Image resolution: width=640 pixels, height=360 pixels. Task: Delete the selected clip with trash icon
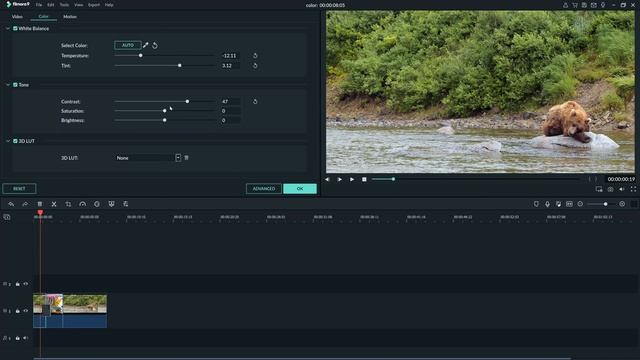click(40, 204)
